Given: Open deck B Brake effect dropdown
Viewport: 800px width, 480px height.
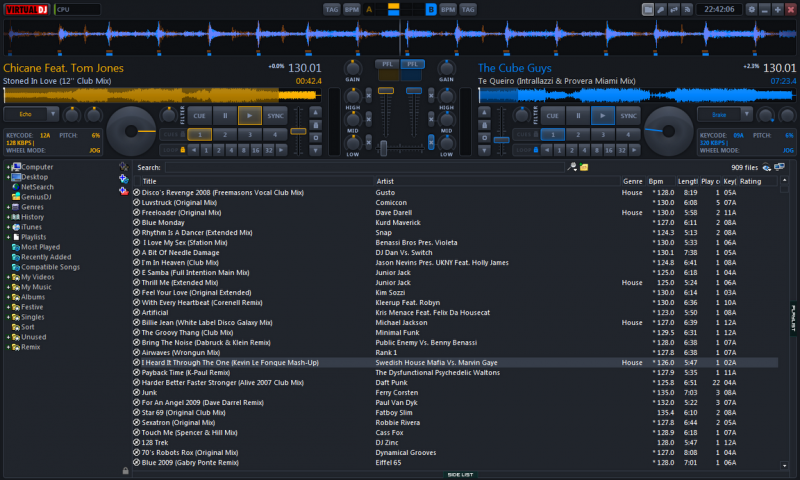Looking at the screenshot, I should click(x=746, y=114).
